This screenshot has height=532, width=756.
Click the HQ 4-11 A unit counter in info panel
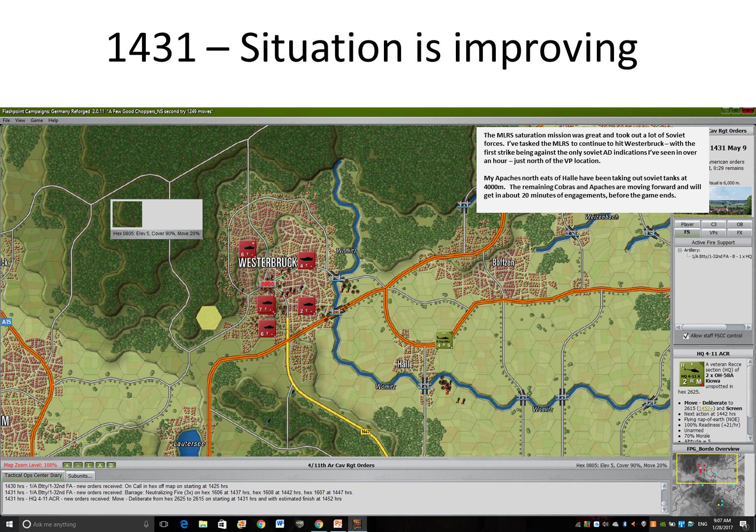tap(691, 374)
